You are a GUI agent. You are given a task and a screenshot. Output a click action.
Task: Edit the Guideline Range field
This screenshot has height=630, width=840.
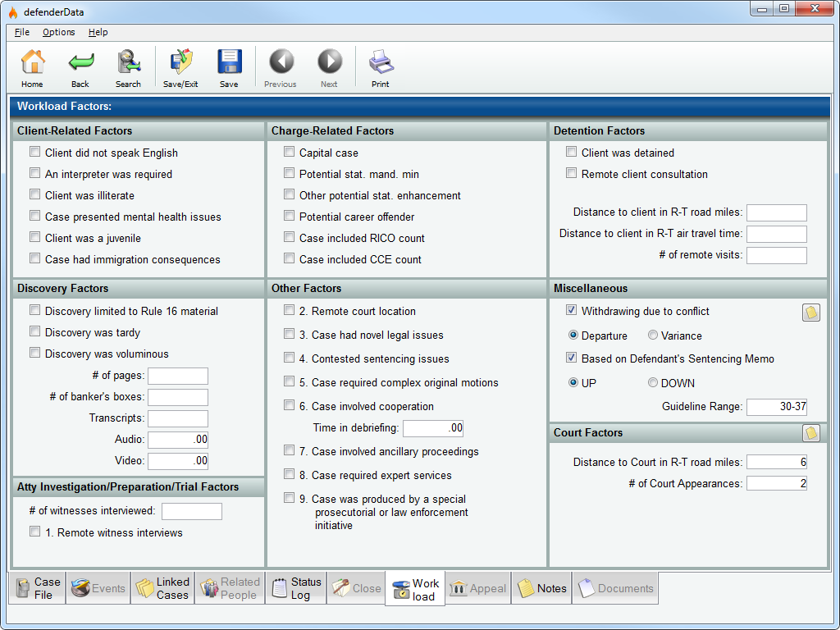(777, 407)
